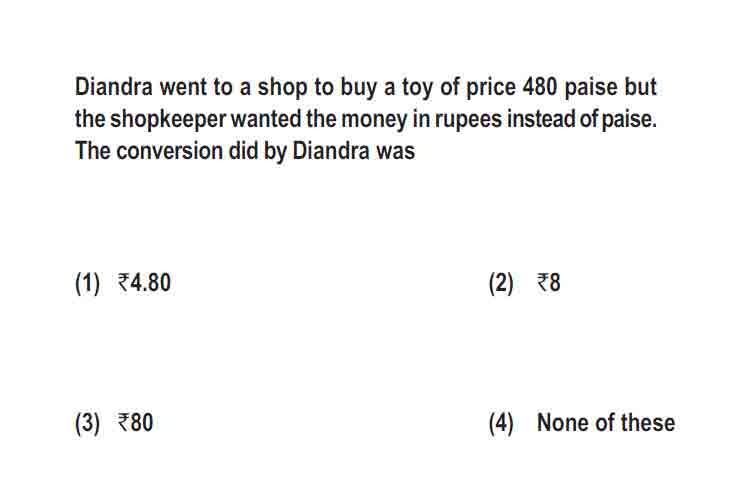This screenshot has height=500, width=750.
Task: Select option (1) ₹4.80
Action: click(x=123, y=282)
